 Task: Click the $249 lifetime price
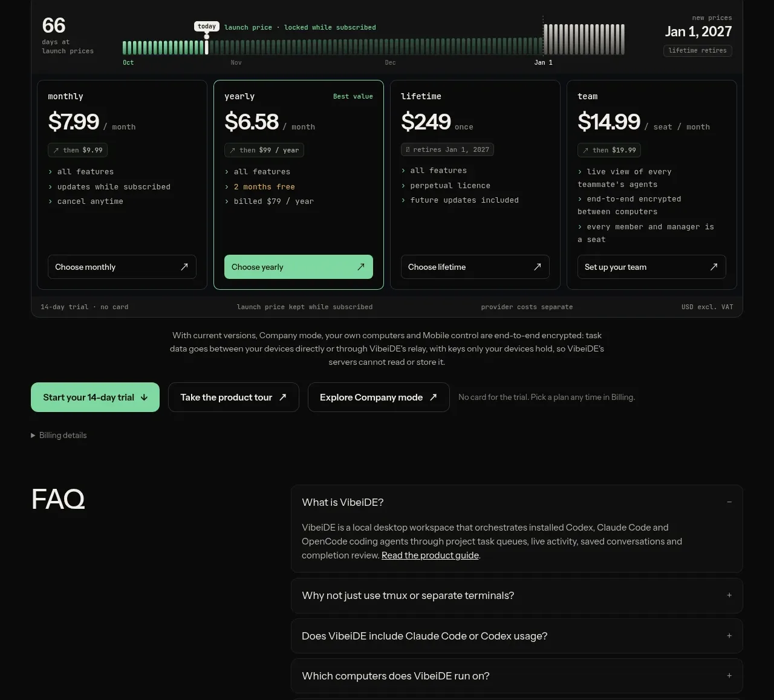click(426, 122)
